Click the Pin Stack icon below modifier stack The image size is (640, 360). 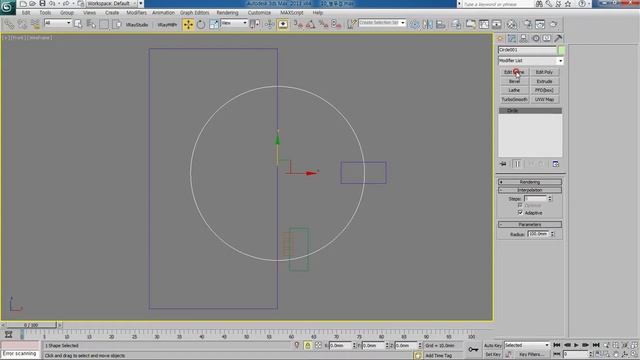pos(503,164)
